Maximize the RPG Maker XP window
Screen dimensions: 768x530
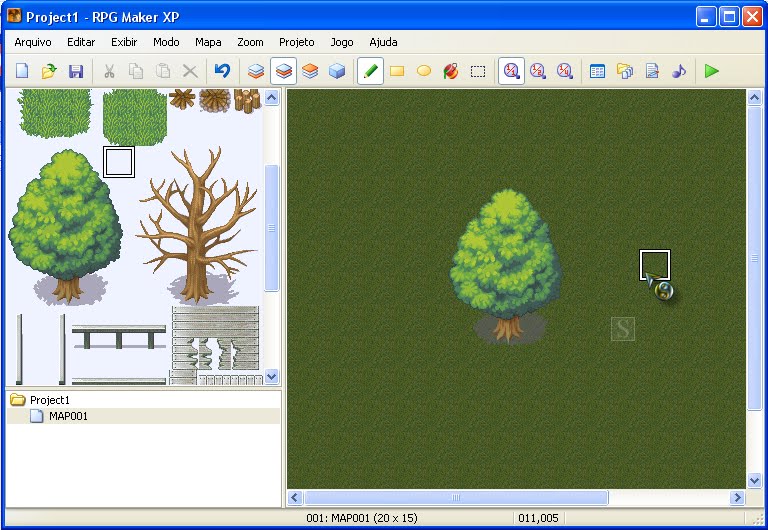729,17
